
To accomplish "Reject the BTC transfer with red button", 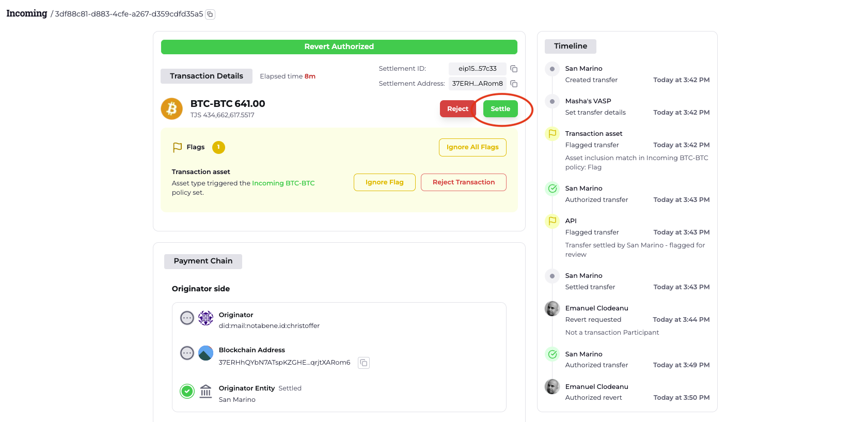I will [x=457, y=109].
